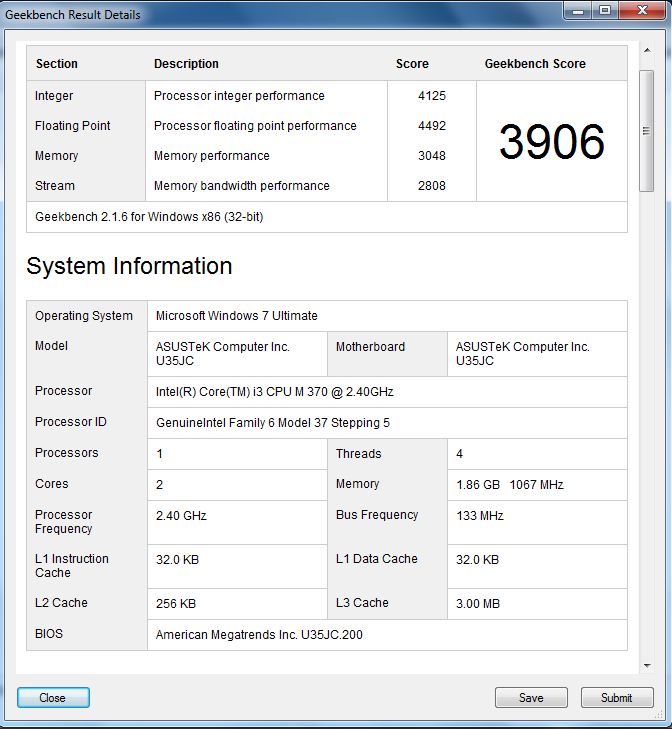This screenshot has height=729, width=672.
Task: Click the Intel Core i3 processor value
Action: (274, 392)
